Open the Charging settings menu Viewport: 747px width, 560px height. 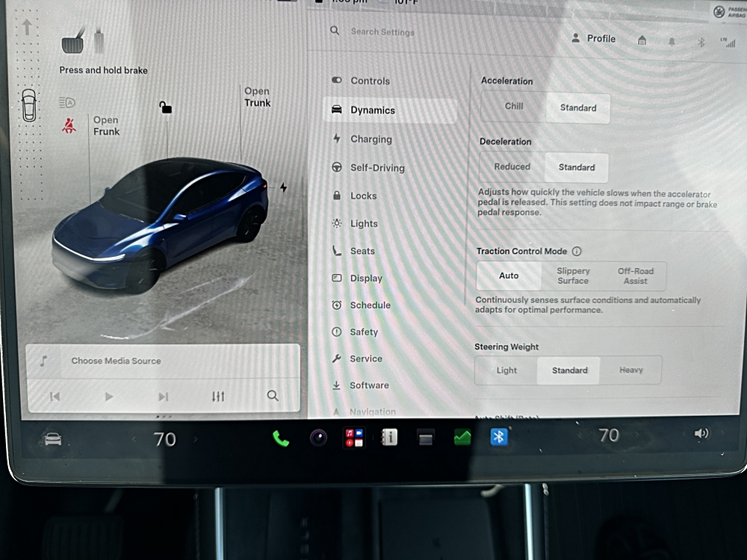coord(362,139)
